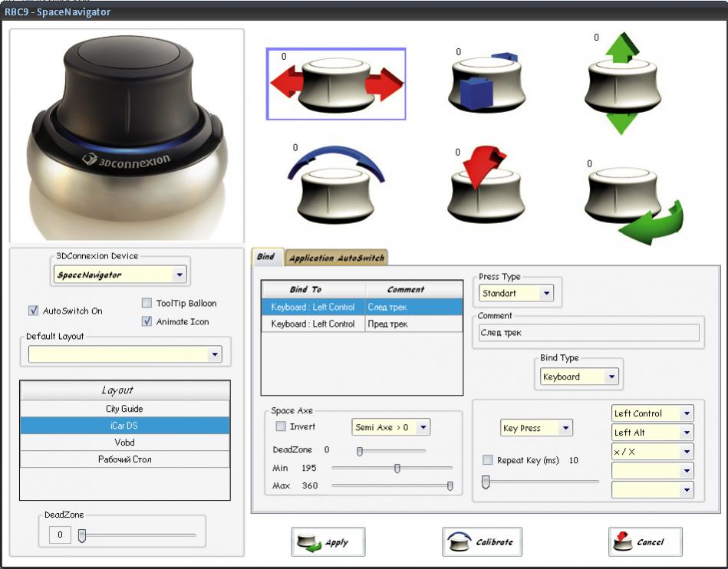Adjust the bottom-left DeadZone slider handle
The width and height of the screenshot is (728, 569).
[x=82, y=535]
